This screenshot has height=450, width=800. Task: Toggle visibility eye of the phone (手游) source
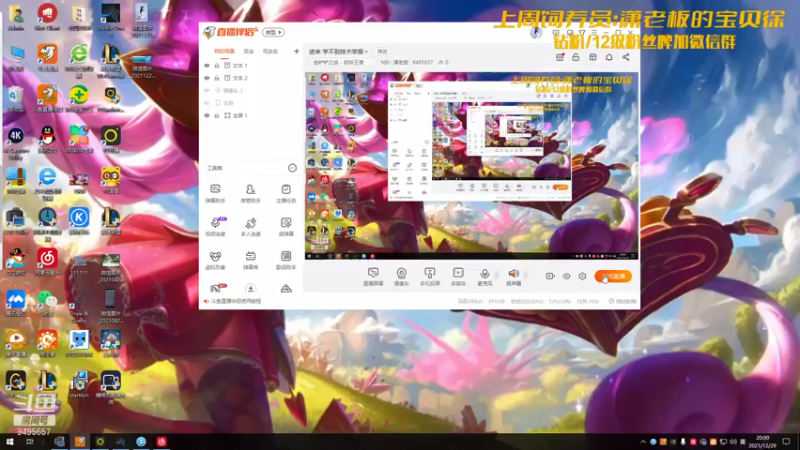207,103
